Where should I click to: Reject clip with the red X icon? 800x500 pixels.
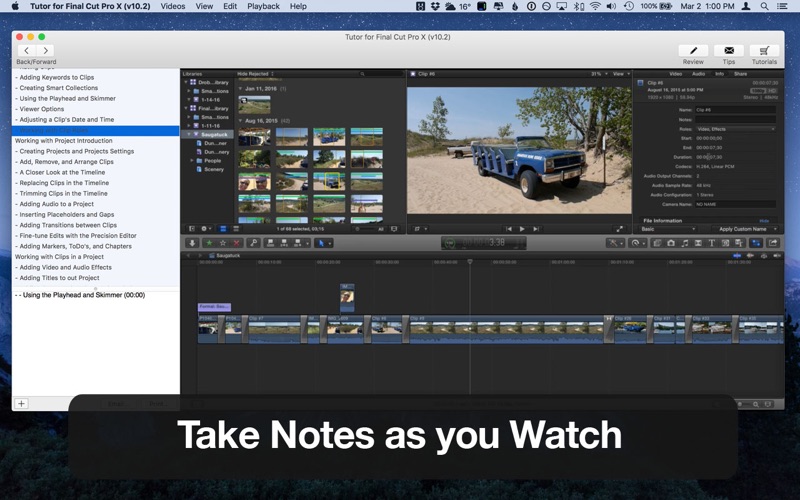[x=236, y=243]
